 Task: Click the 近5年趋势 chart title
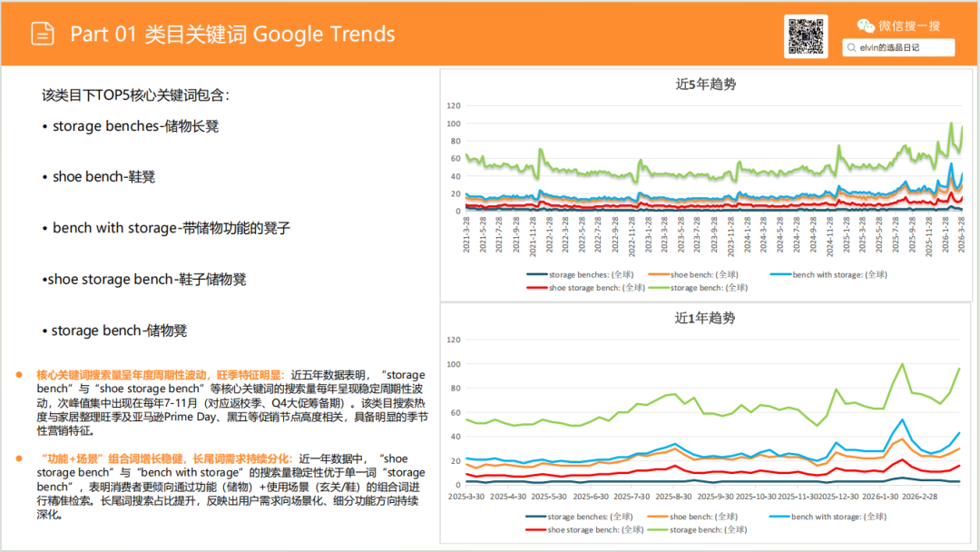click(x=705, y=84)
